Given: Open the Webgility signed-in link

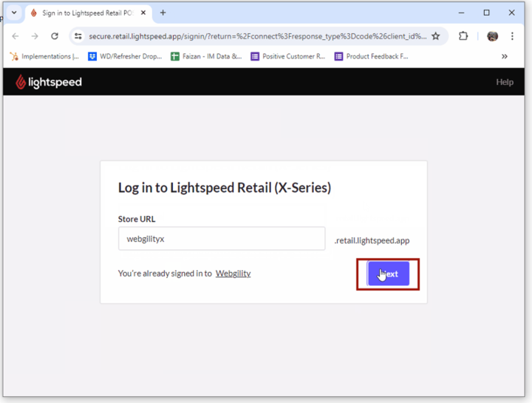Looking at the screenshot, I should pos(233,274).
